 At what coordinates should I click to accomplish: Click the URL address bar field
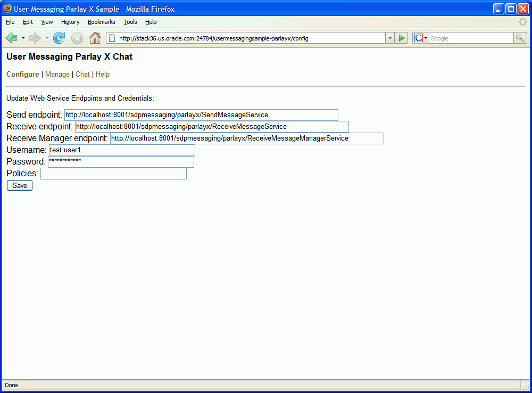[246, 38]
